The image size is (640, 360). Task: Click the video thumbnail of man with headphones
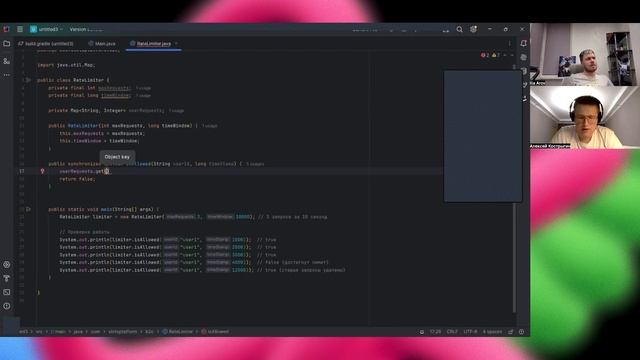click(584, 118)
